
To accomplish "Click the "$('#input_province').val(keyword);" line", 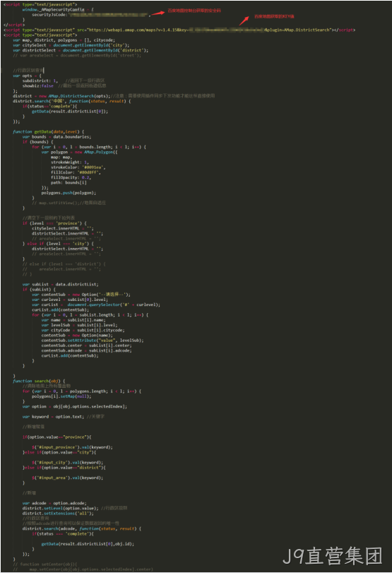I will (72, 447).
